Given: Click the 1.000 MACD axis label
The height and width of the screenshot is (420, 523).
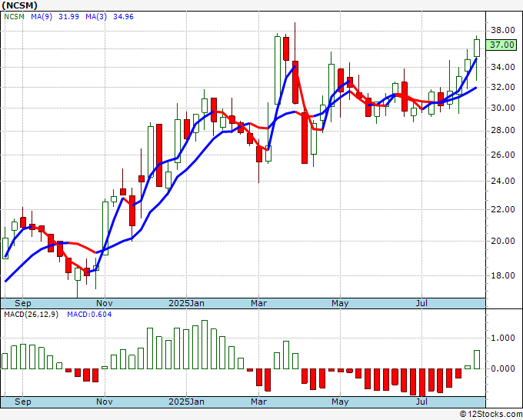Looking at the screenshot, I should [503, 338].
